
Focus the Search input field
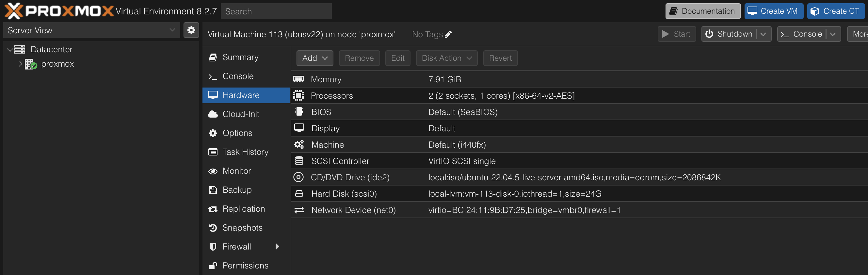(x=276, y=11)
